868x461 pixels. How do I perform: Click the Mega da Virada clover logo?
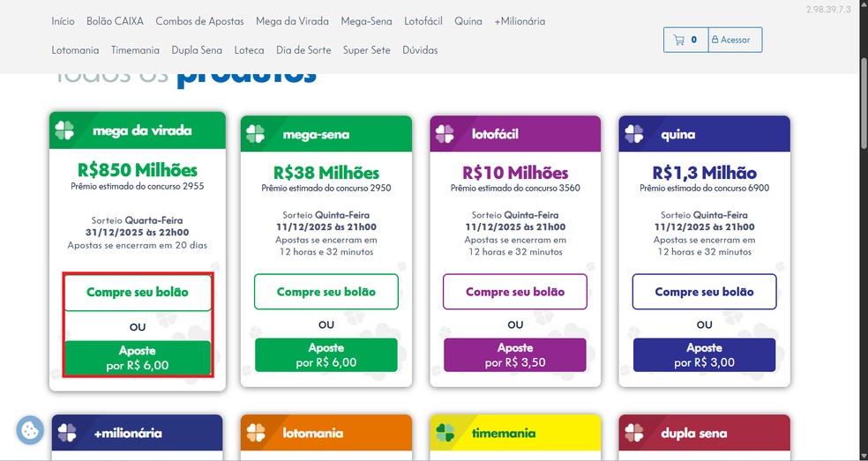[65, 130]
